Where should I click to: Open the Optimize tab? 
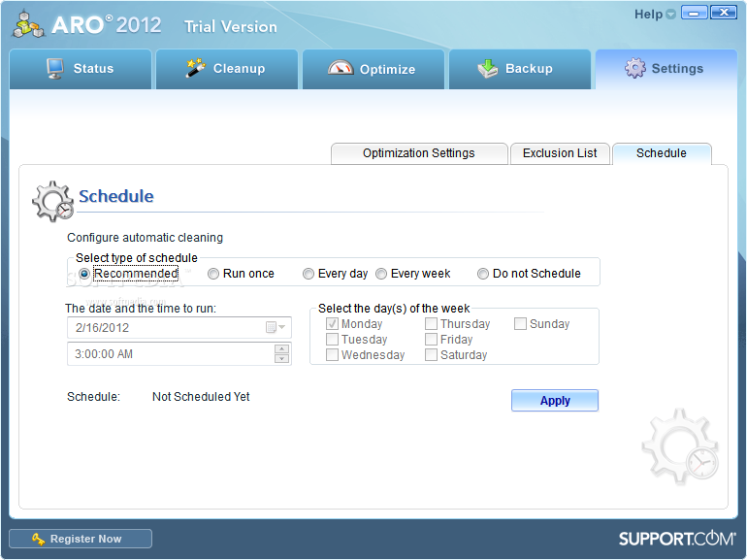[x=373, y=69]
